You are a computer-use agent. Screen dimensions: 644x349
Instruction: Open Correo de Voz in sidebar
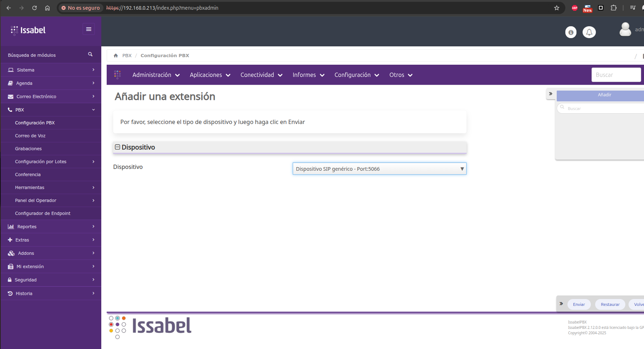pyautogui.click(x=30, y=136)
